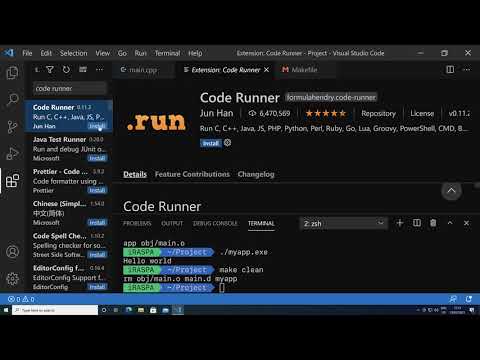The image size is (480, 360).
Task: Open the View menu
Action: pyautogui.click(x=102, y=53)
